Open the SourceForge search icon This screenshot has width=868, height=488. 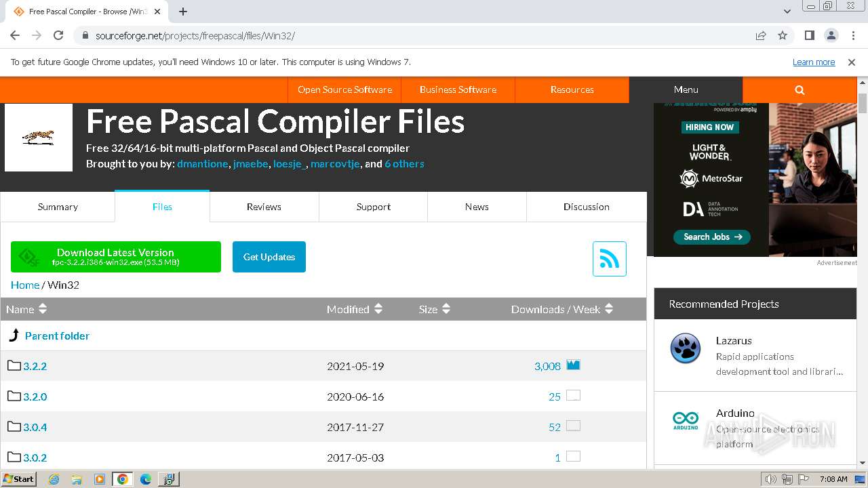click(800, 89)
